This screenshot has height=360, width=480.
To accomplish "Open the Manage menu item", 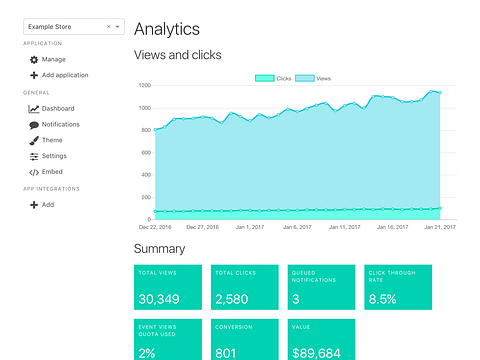I will pyautogui.click(x=54, y=59).
